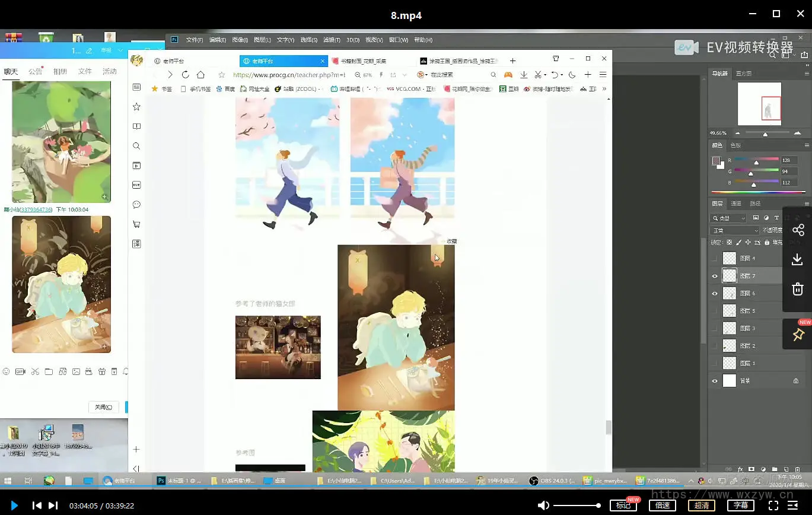This screenshot has width=812, height=515.
Task: Click the share icon on side panel
Action: (798, 230)
